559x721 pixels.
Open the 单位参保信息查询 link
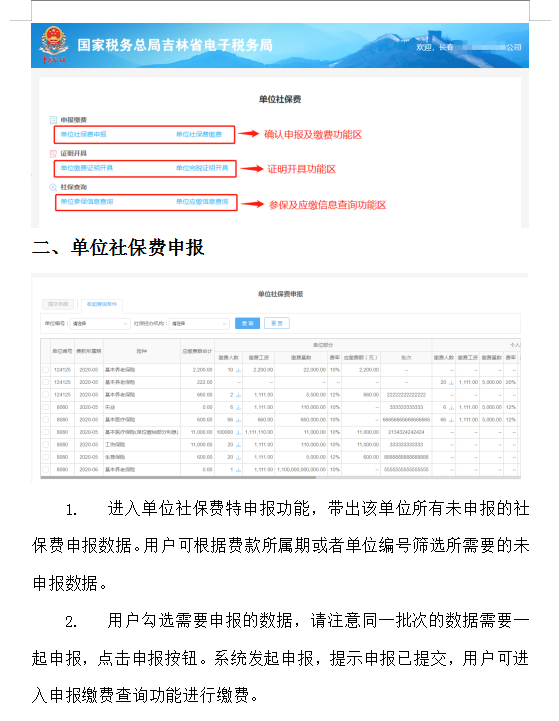point(86,201)
